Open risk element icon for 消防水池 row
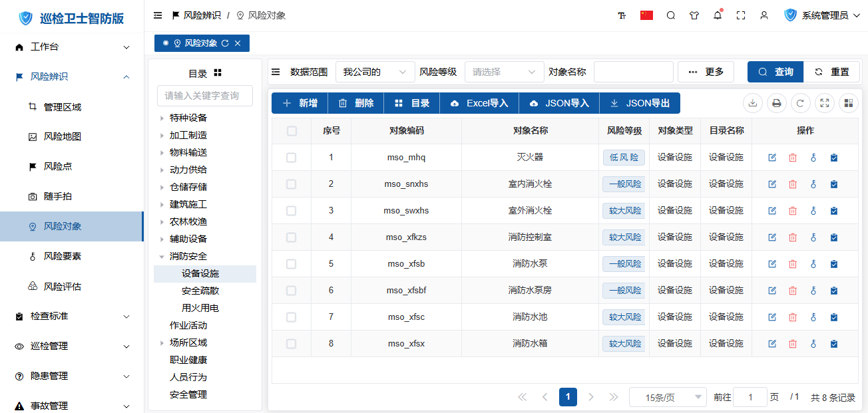Screen dimensions: 868x413 click(813, 317)
